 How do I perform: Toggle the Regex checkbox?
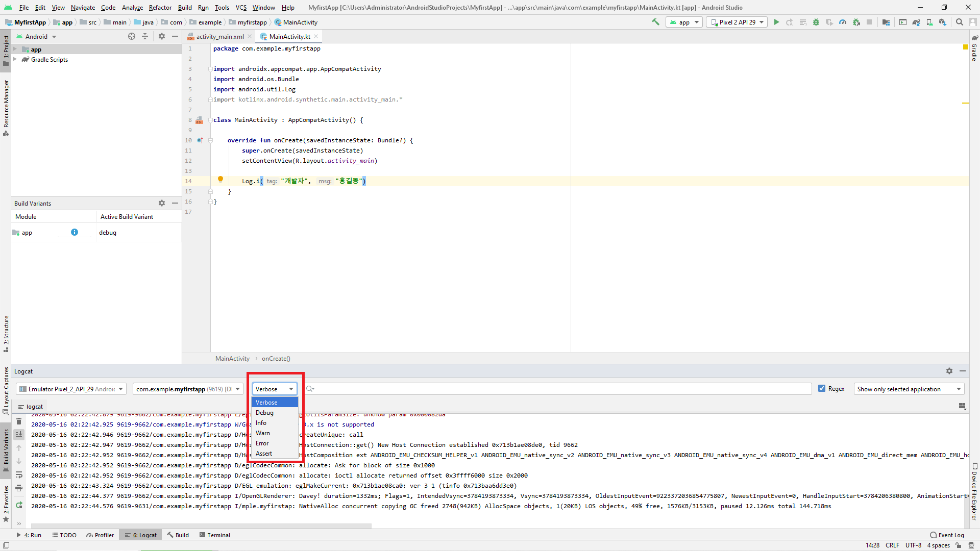822,389
